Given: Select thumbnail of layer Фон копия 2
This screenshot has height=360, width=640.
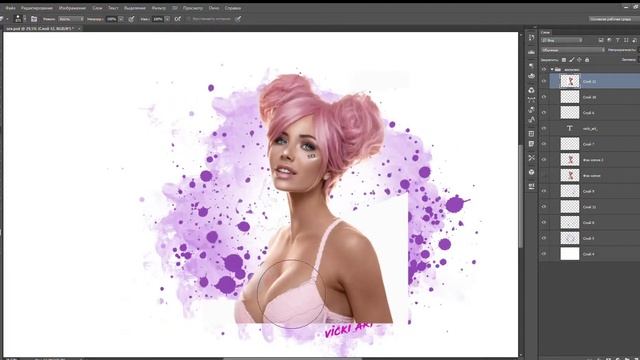Looking at the screenshot, I should point(569,160).
